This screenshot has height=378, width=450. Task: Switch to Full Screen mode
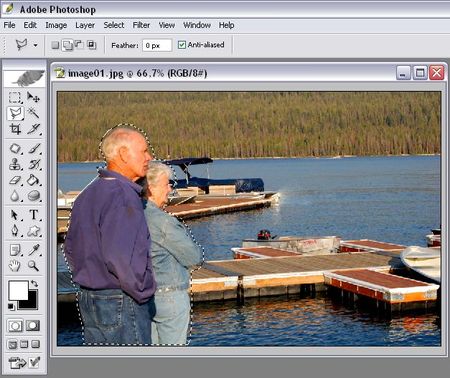[36, 344]
